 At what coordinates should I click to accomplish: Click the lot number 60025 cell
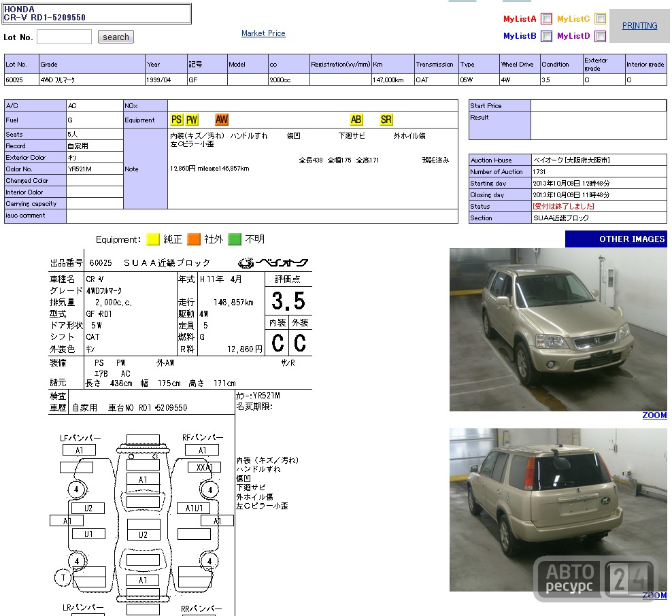(x=22, y=80)
